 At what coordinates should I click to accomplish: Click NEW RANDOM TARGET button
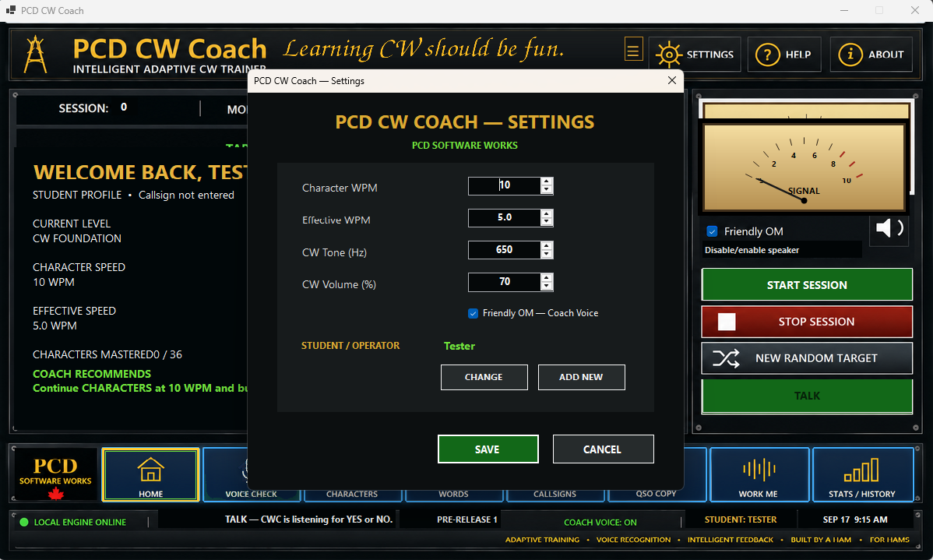tap(807, 358)
